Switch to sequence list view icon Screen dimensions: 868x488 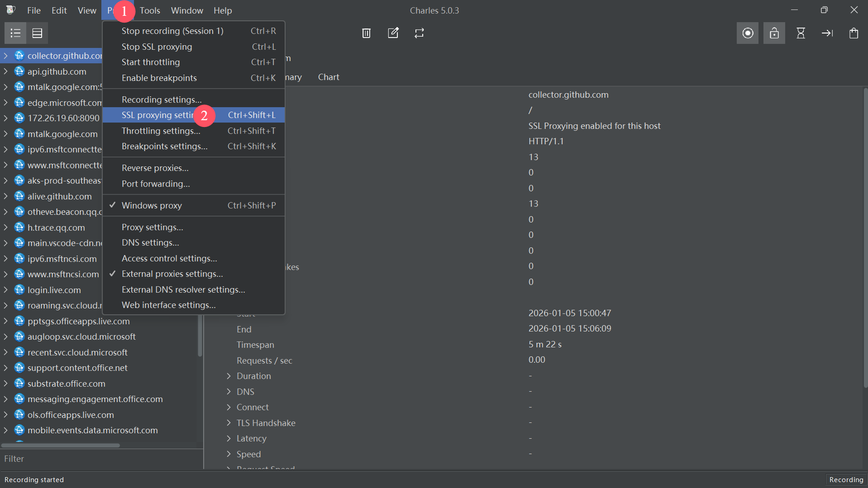(37, 33)
